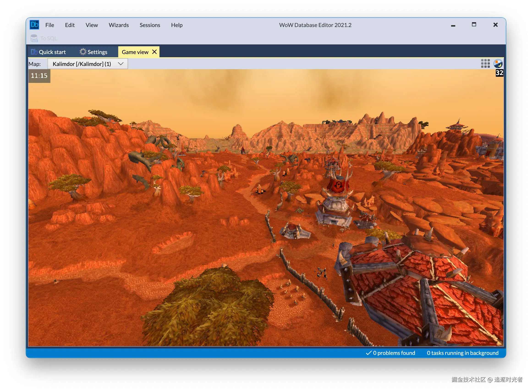Screen dimensions: 532x392
Task: Close the Game view tab
Action: pos(154,52)
